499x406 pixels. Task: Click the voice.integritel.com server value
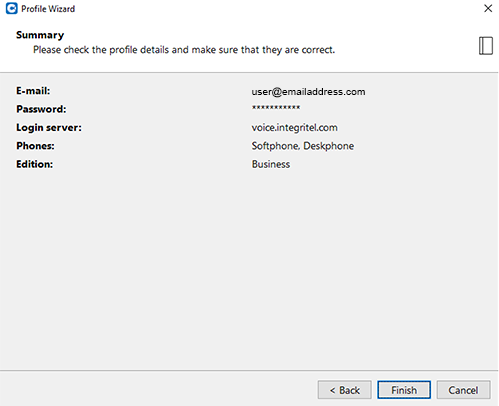(294, 127)
